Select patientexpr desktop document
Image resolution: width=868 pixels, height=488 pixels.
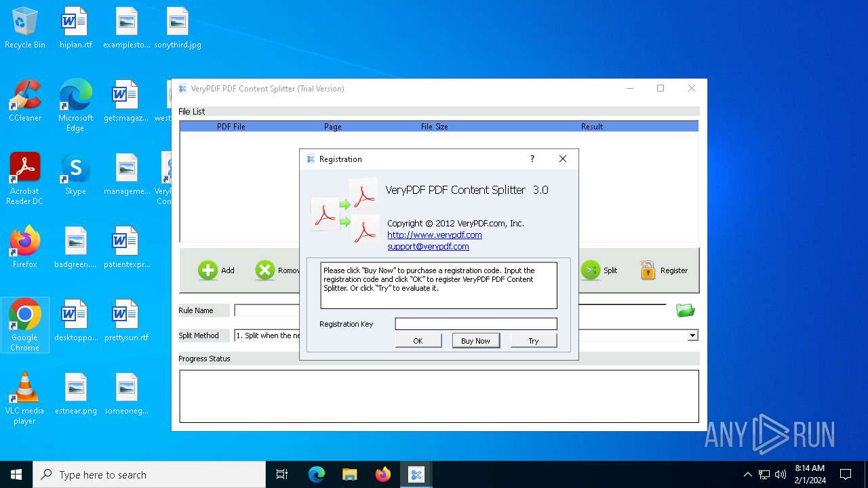(x=126, y=248)
